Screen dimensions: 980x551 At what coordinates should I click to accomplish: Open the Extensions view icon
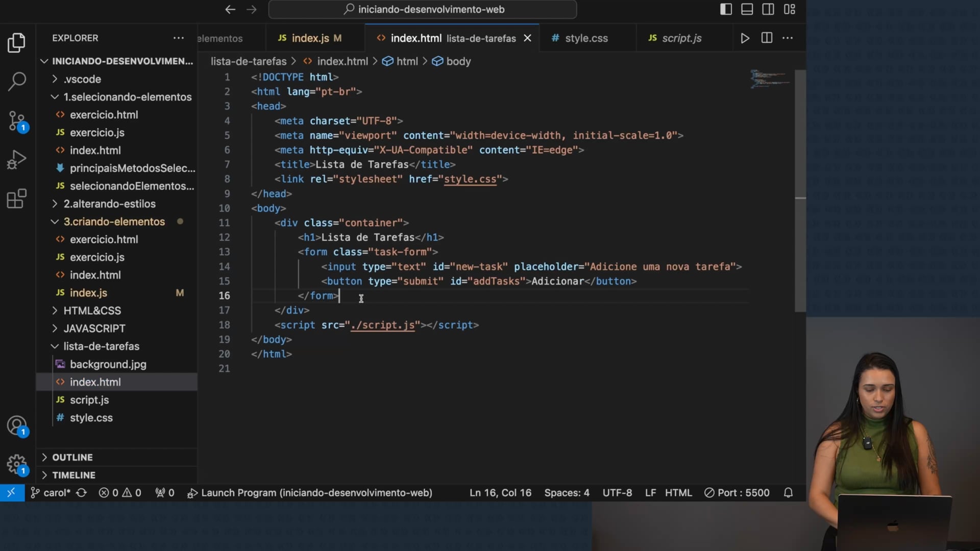pyautogui.click(x=17, y=199)
